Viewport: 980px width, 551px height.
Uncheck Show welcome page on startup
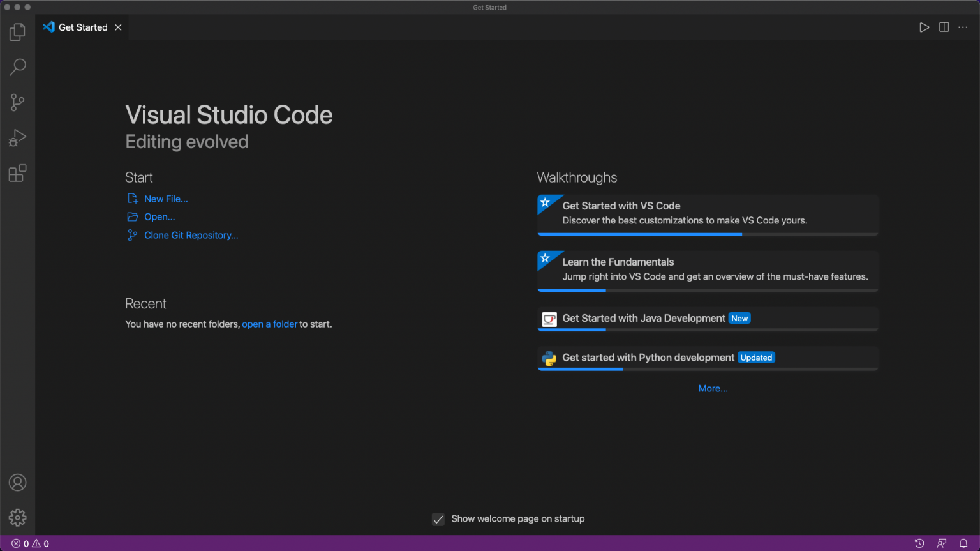coord(438,519)
